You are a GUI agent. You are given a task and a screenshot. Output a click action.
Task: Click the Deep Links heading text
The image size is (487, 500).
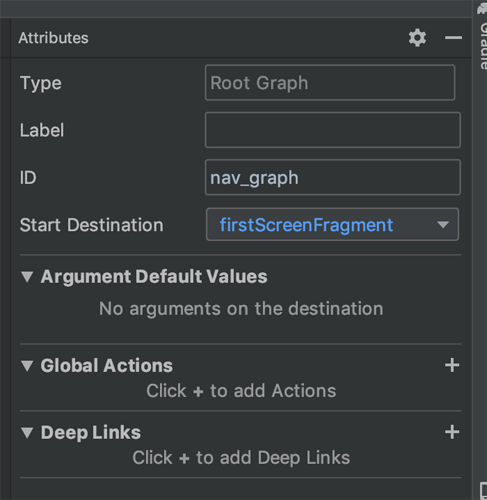pos(91,433)
